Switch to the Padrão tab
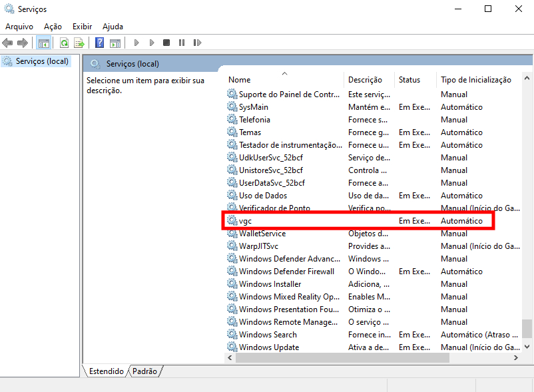Screen dimensions: 534x392 [145, 371]
